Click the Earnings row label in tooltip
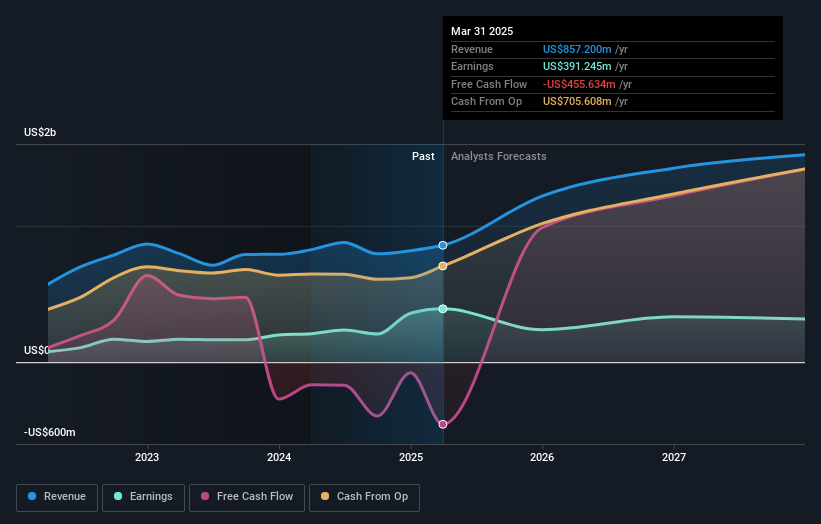821x524 pixels. [x=472, y=66]
